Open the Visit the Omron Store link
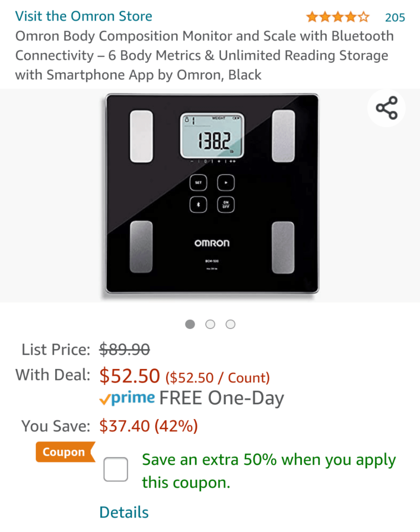 point(83,16)
